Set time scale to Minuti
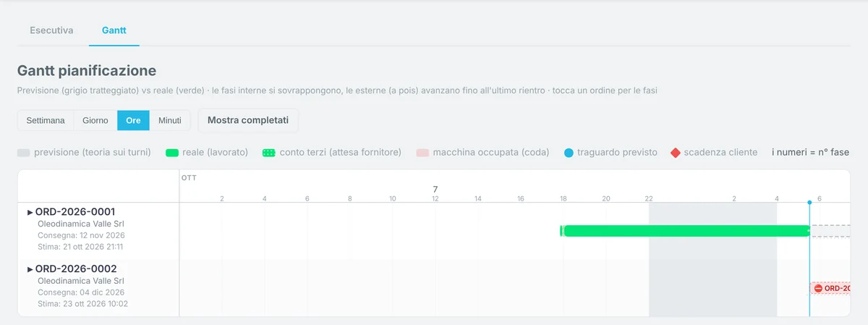The height and width of the screenshot is (325, 868). [x=170, y=120]
